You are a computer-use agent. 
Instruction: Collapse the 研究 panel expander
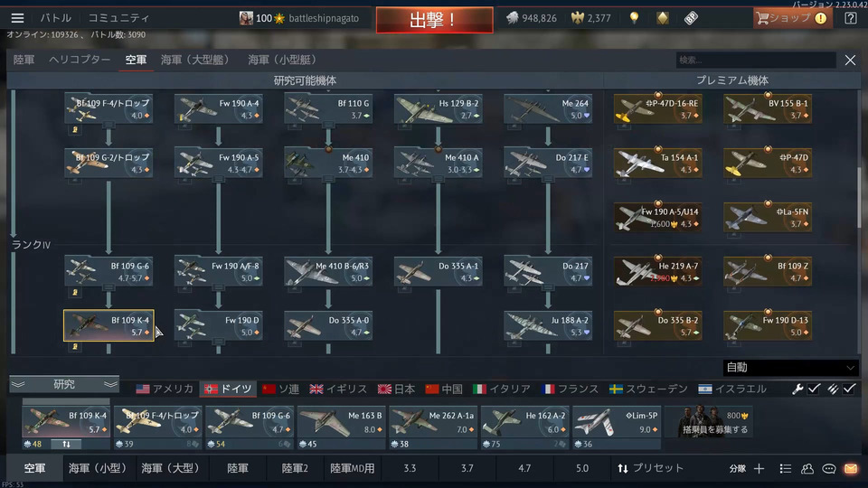click(x=63, y=384)
